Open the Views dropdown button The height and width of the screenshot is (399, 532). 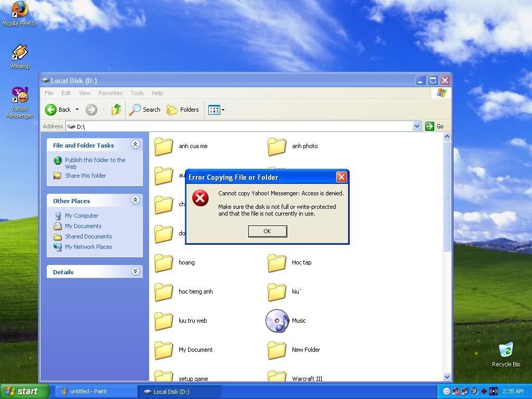click(216, 110)
